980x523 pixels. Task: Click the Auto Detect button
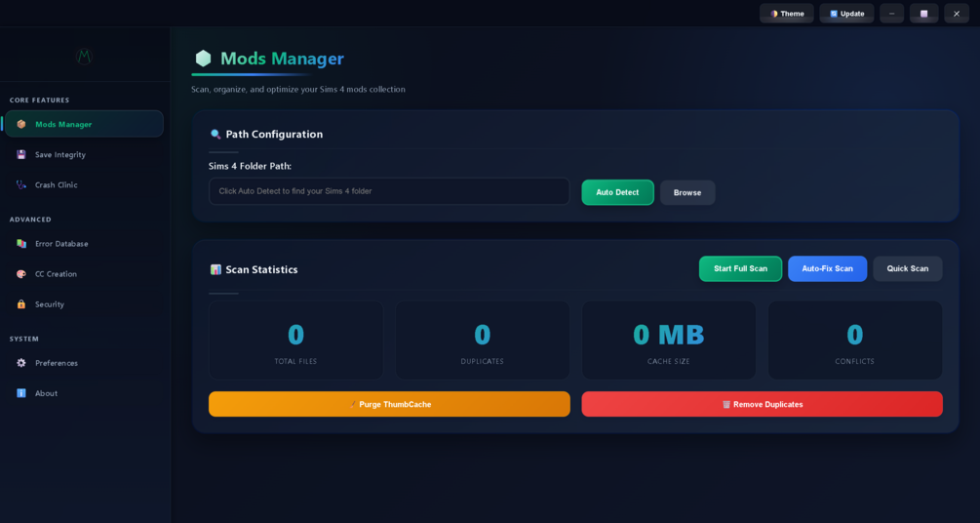click(x=617, y=192)
